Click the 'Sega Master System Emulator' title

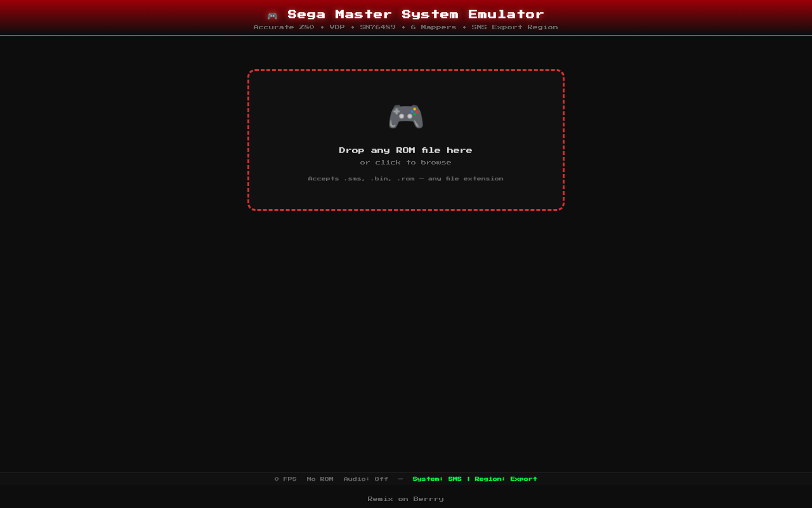point(416,14)
